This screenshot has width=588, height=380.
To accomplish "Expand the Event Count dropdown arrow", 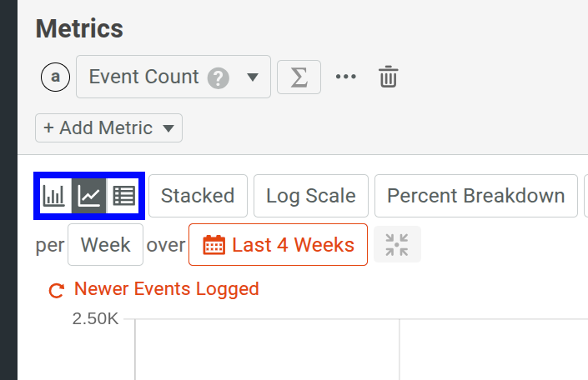I will point(254,77).
